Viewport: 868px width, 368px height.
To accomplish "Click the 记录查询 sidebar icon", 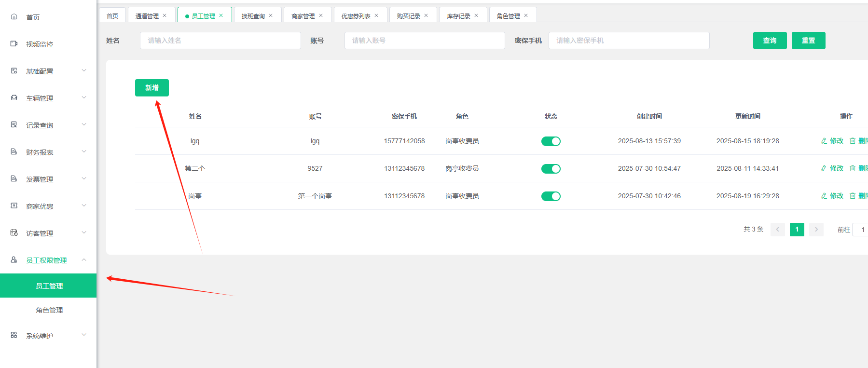I will tap(14, 125).
